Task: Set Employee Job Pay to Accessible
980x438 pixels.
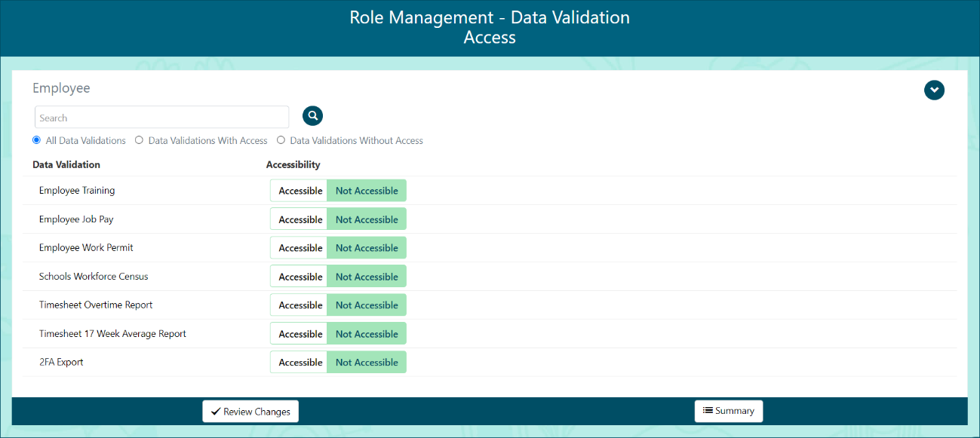Action: coord(300,219)
